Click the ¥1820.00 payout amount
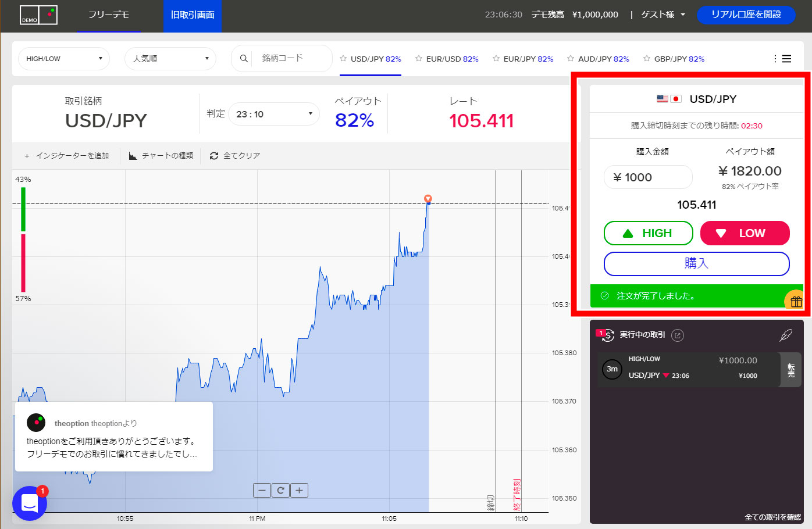The image size is (812, 529). [750, 171]
